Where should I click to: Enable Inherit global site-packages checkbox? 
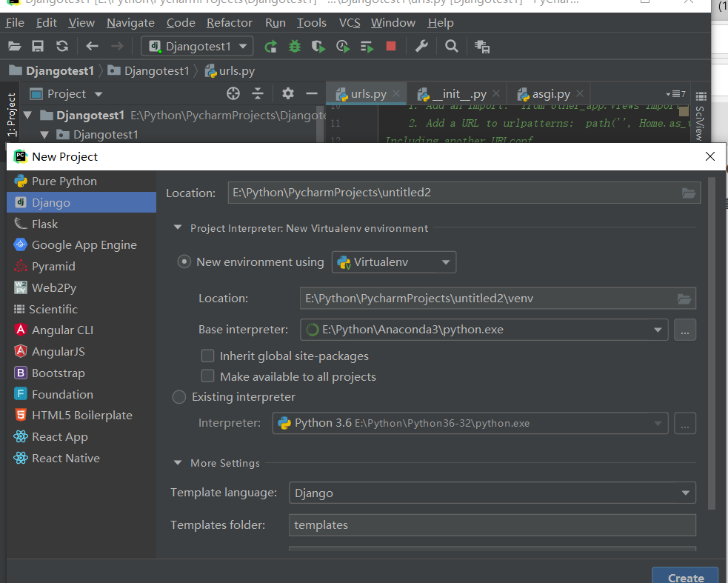pyautogui.click(x=207, y=356)
